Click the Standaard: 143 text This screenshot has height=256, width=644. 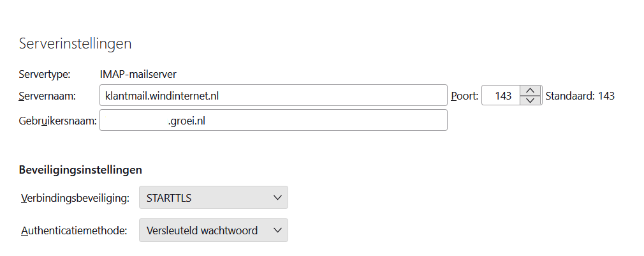pyautogui.click(x=580, y=96)
